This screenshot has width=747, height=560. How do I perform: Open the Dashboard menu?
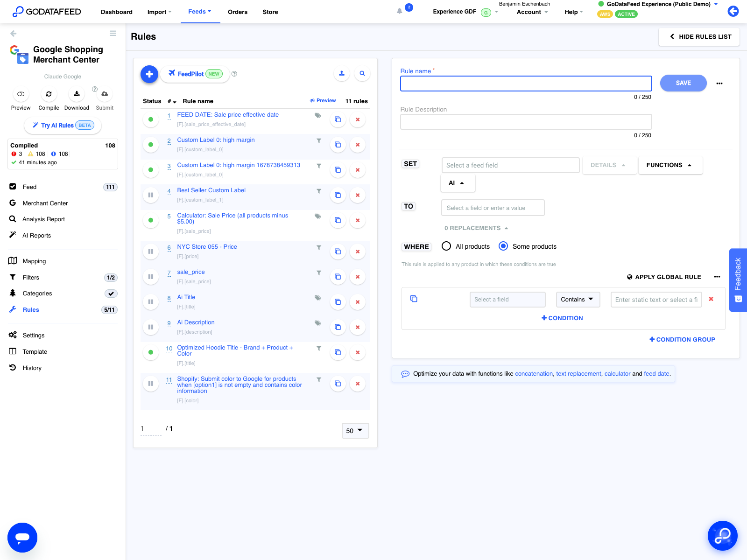pos(117,12)
